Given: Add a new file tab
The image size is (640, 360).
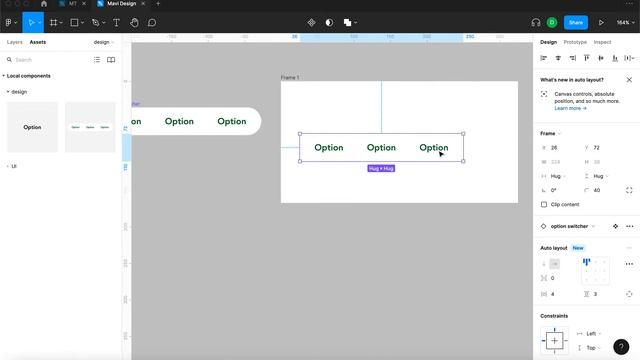Looking at the screenshot, I should pos(158,4).
